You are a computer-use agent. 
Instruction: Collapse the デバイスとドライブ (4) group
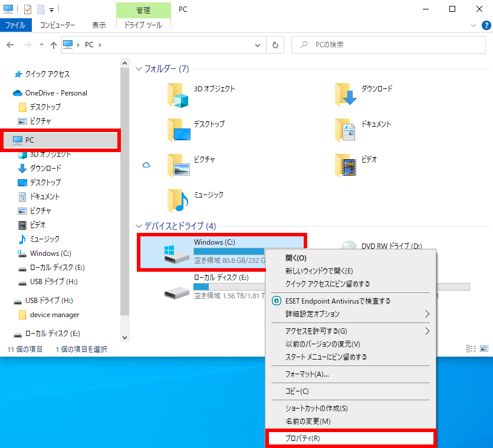[139, 226]
